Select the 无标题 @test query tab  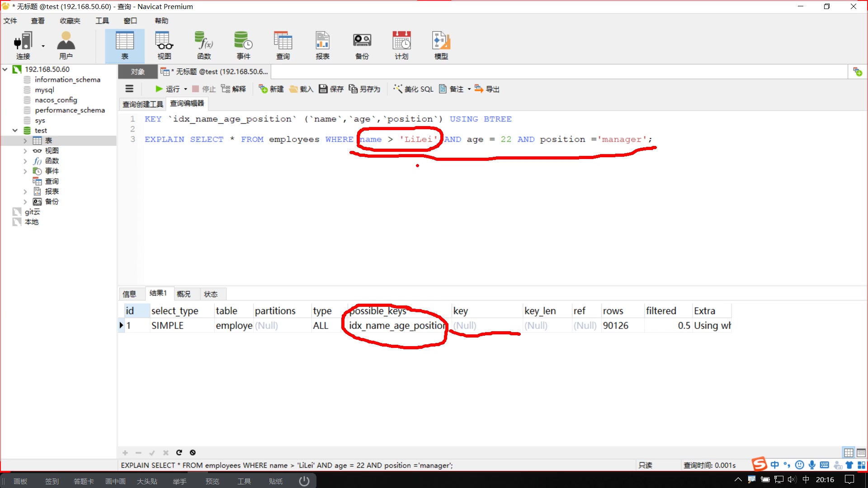215,72
